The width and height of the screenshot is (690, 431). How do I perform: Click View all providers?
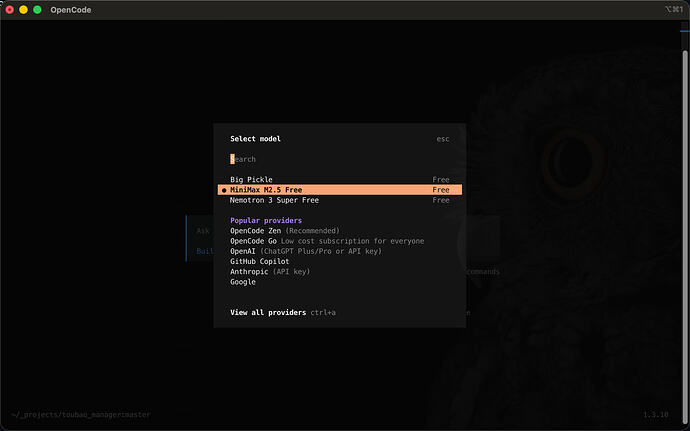[268, 312]
